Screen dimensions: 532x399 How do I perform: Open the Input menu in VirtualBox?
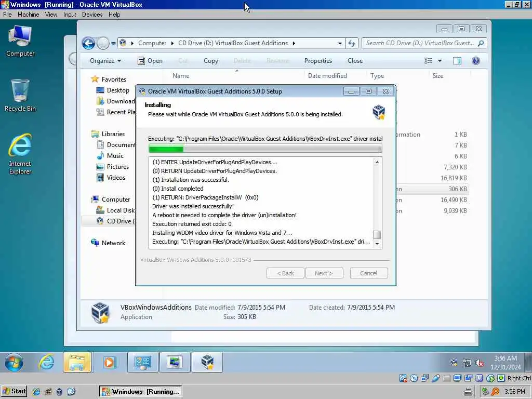(x=70, y=14)
